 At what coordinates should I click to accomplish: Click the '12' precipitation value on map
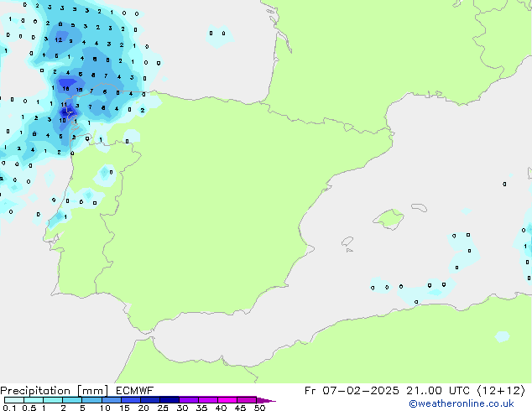point(59,40)
